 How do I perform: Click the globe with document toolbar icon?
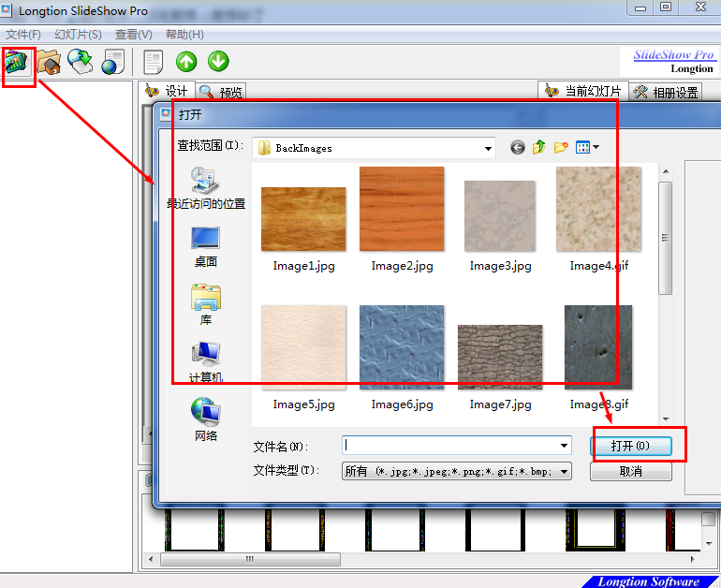[x=112, y=62]
